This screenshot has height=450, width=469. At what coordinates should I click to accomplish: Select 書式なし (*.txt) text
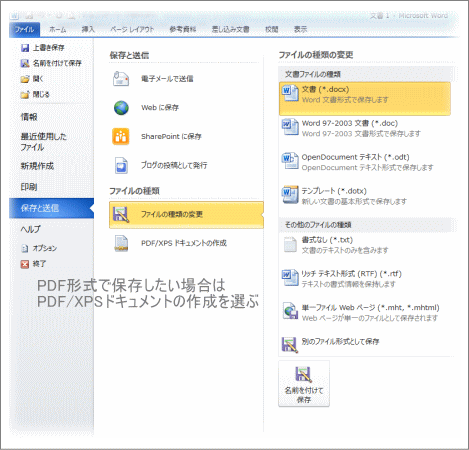pos(327,240)
